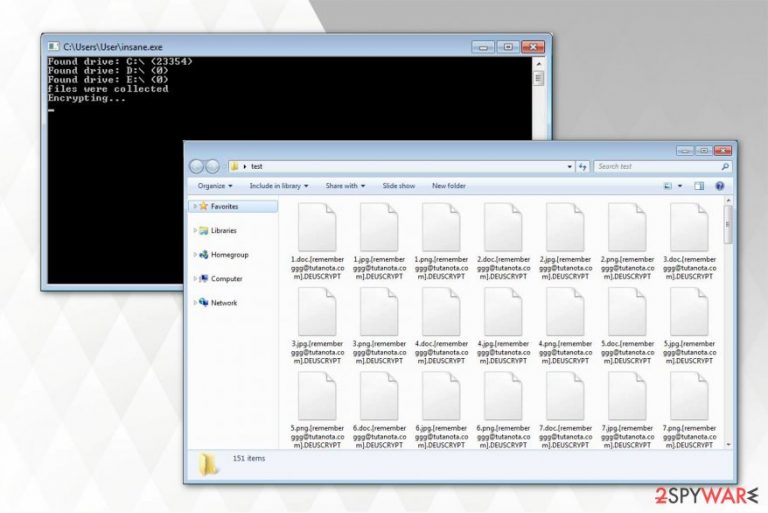Create a New folder
This screenshot has width=768, height=513.
(449, 186)
